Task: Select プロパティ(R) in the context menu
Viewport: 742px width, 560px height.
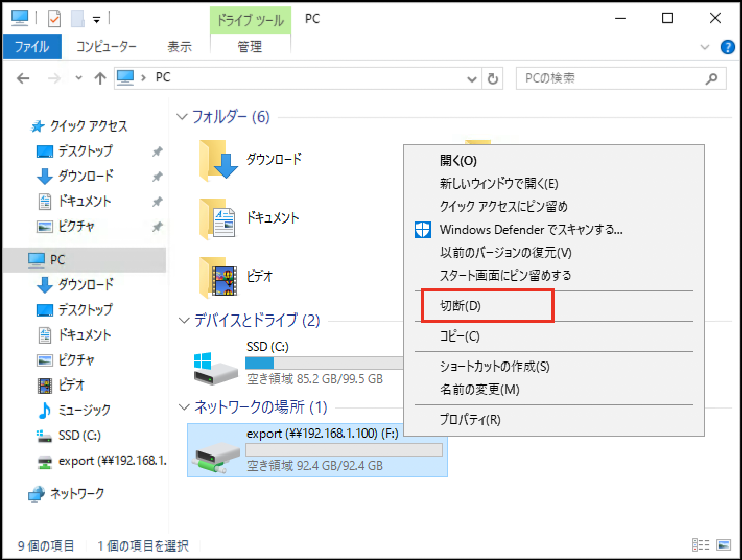Action: coord(470,420)
